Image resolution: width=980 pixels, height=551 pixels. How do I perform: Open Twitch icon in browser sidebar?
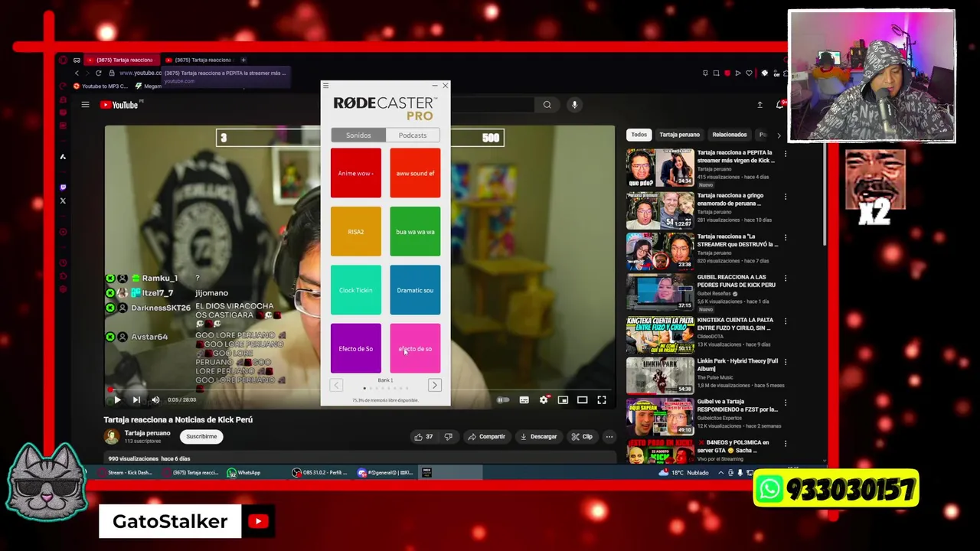coord(63,187)
